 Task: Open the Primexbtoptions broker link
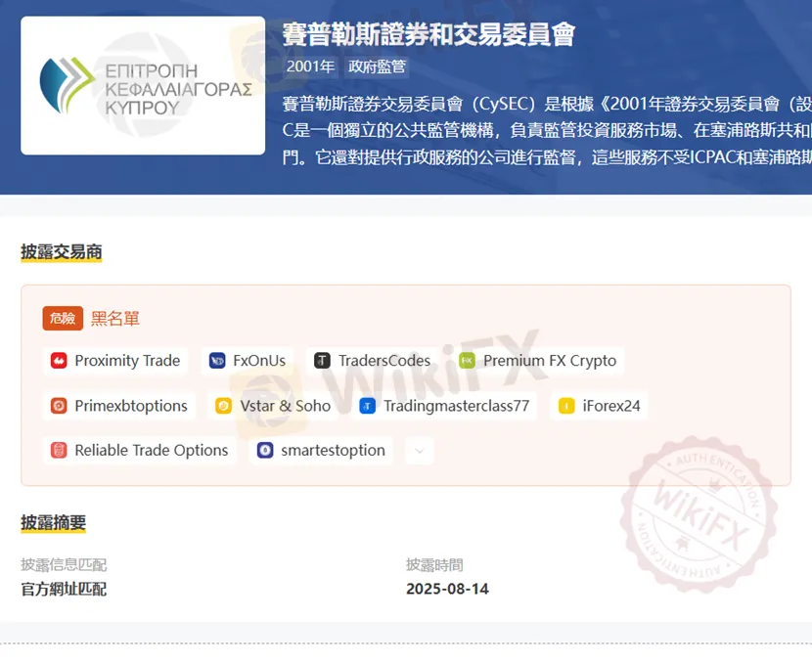[x=119, y=405]
